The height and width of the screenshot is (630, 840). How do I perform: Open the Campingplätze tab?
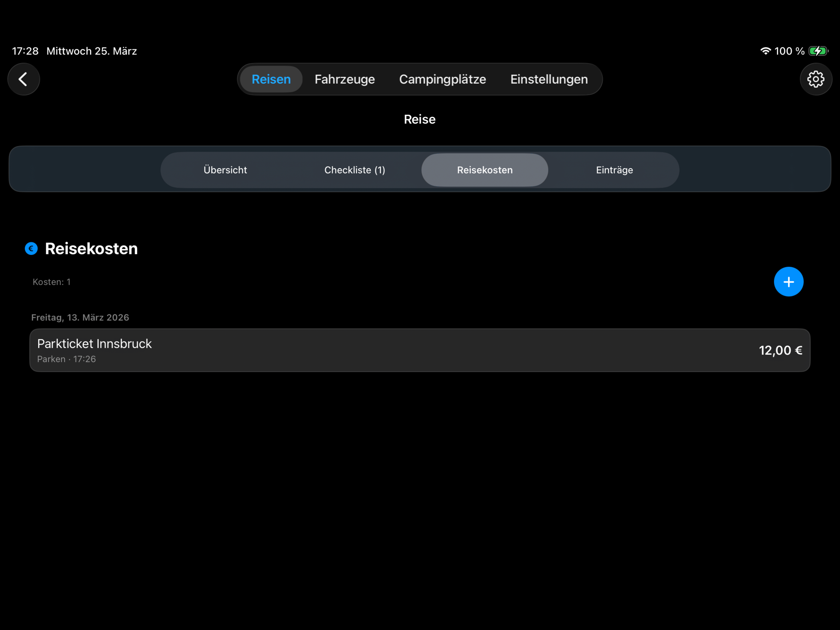point(442,79)
